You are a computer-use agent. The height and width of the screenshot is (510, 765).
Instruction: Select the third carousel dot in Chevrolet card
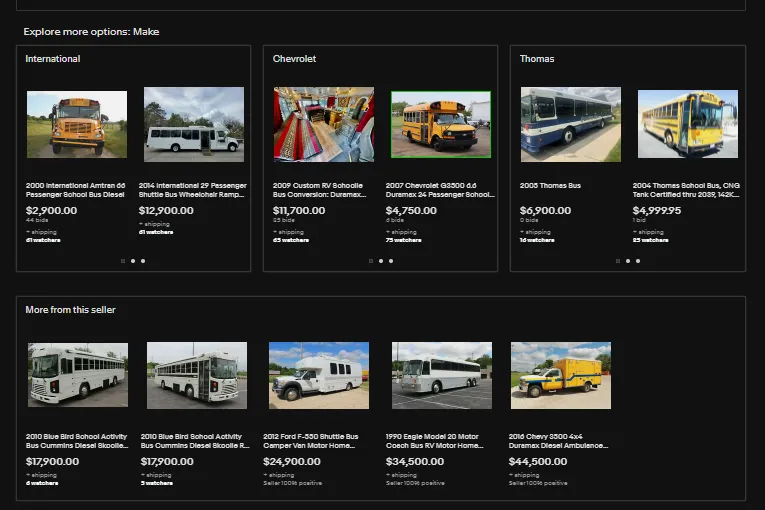coord(391,261)
